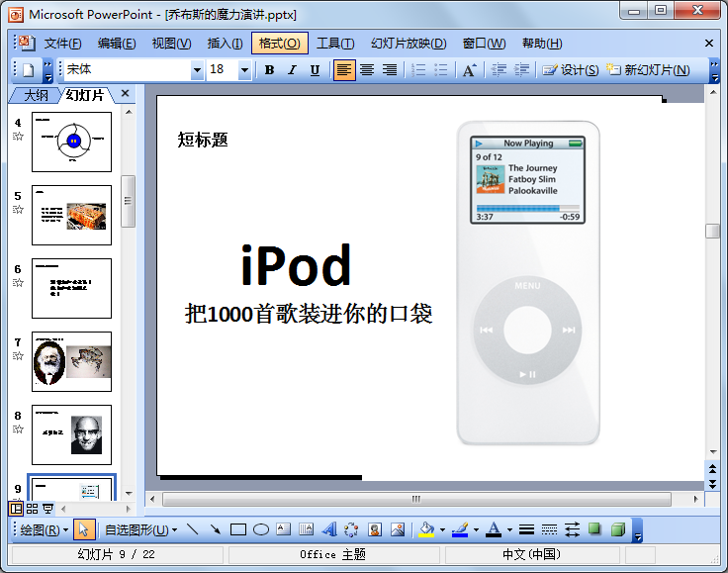Apply black Font Color
The image size is (728, 573).
coord(494,529)
